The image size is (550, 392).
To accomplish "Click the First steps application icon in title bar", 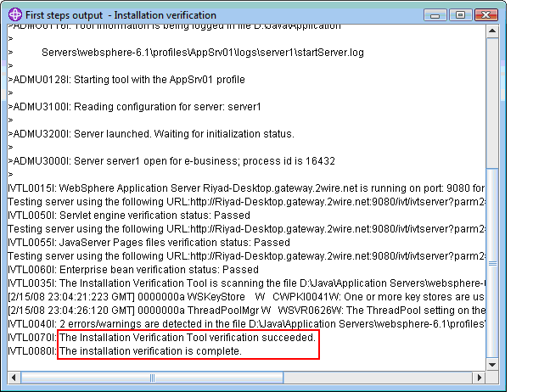I will click(15, 15).
